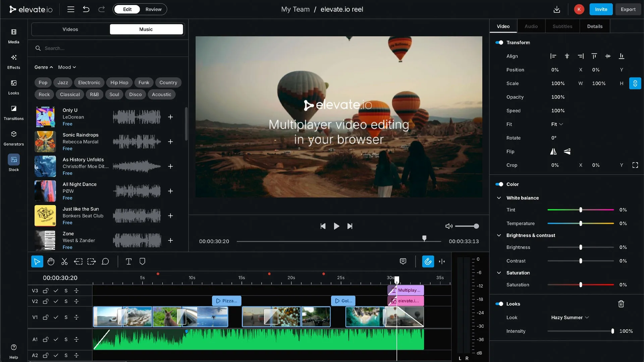
Task: Open the Generators panel in the left sidebar
Action: [x=13, y=138]
